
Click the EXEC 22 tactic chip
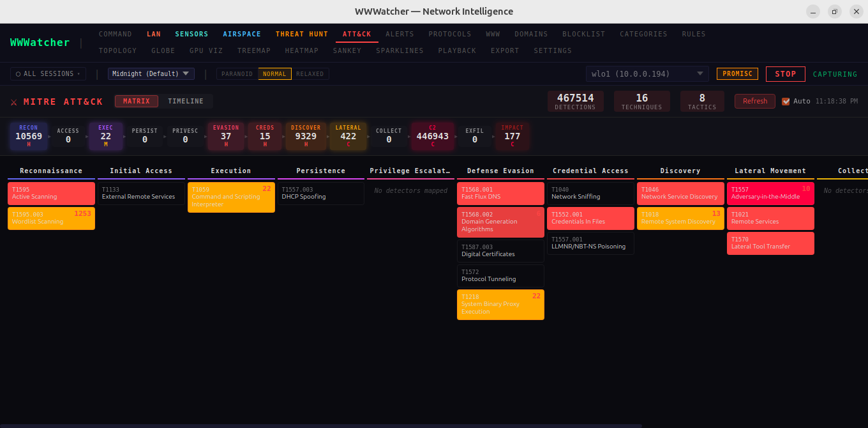(x=106, y=136)
